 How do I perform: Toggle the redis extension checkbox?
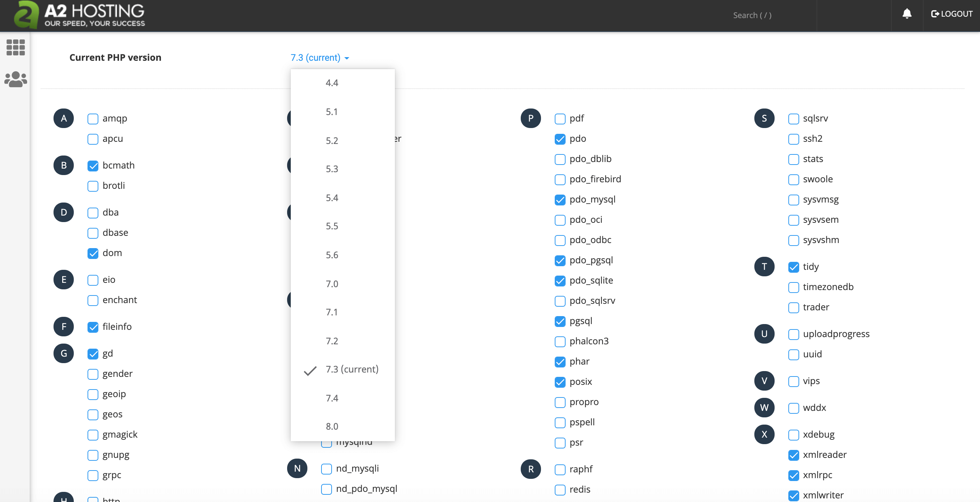click(560, 489)
